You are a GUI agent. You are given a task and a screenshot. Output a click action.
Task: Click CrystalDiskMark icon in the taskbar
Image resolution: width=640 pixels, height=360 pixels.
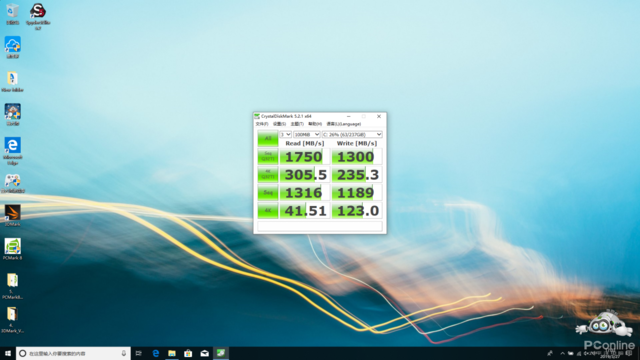[221, 353]
